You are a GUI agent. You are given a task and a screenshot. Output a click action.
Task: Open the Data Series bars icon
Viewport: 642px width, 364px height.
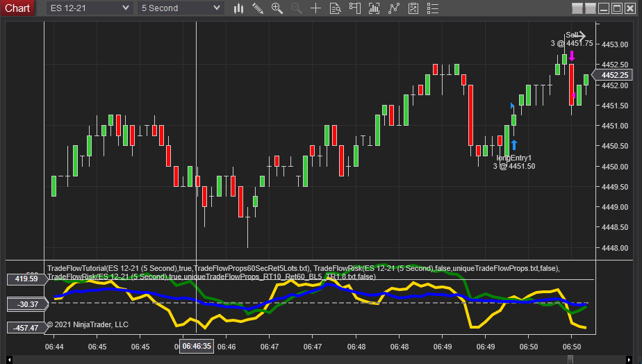(238, 8)
